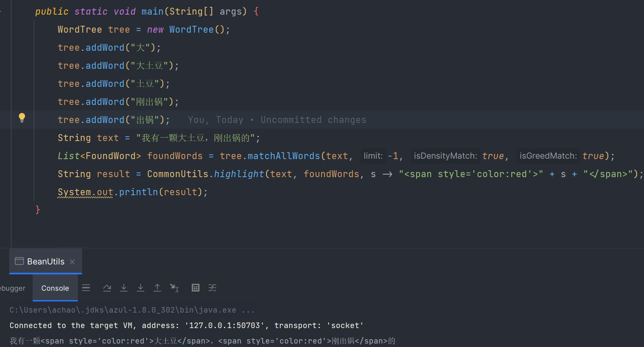644x347 pixels.
Task: Click the Step Out up-arrow icon
Action: (157, 288)
